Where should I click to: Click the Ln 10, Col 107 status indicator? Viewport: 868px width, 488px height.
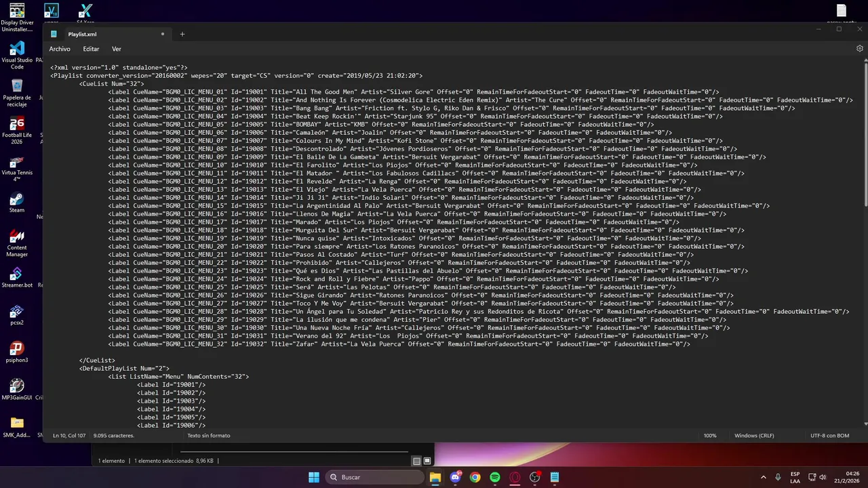pos(69,435)
